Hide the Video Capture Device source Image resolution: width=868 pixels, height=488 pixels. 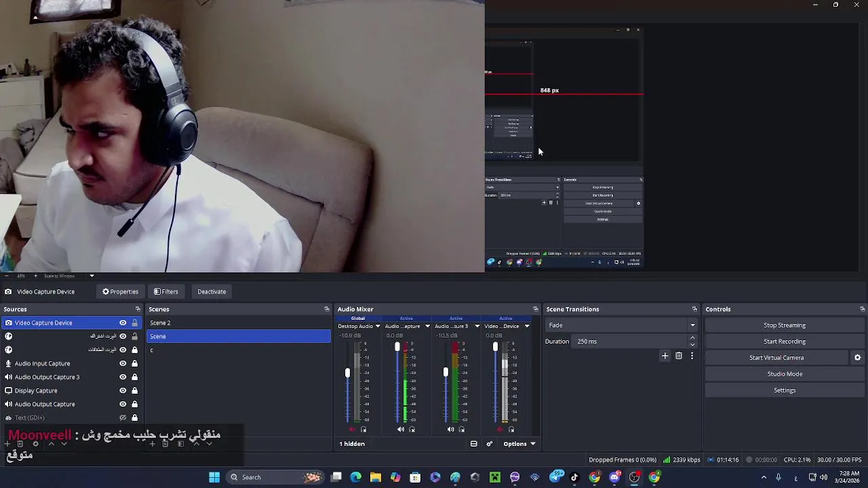click(123, 323)
